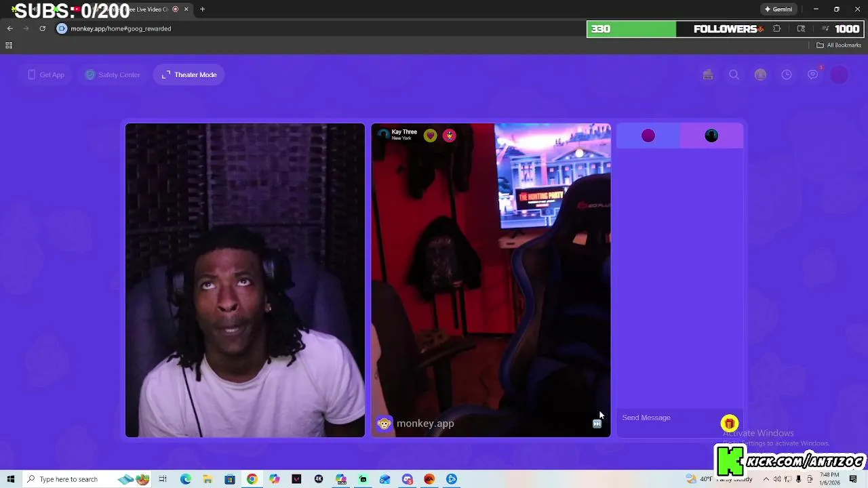Close the Live Video Chat tab
Viewport: 868px width, 488px height.
(186, 9)
